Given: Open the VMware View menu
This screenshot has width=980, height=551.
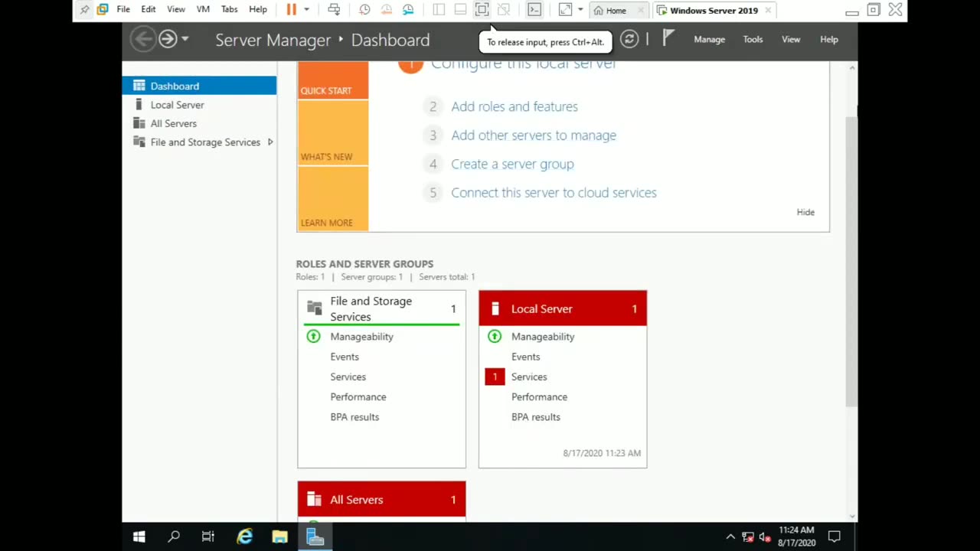Looking at the screenshot, I should [x=176, y=9].
